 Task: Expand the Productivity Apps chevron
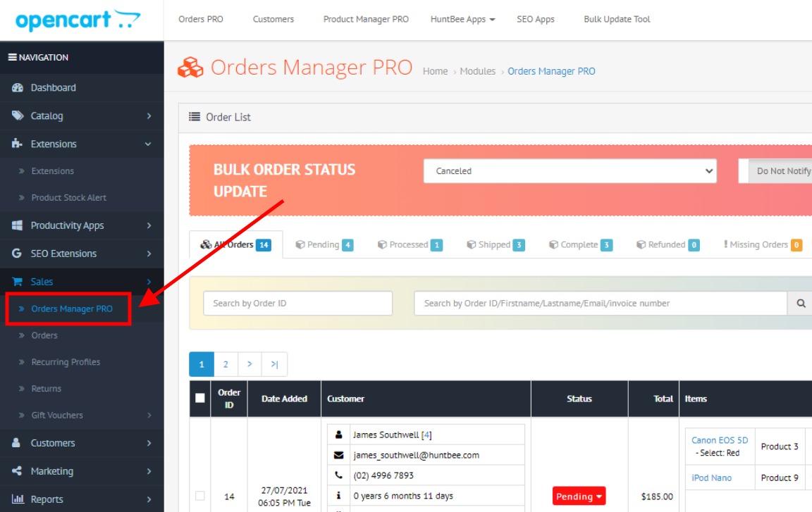coord(149,225)
